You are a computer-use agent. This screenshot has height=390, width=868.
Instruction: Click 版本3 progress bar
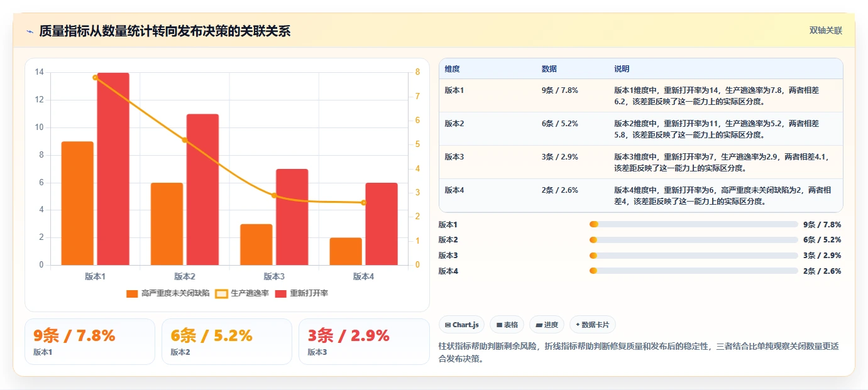(x=694, y=256)
